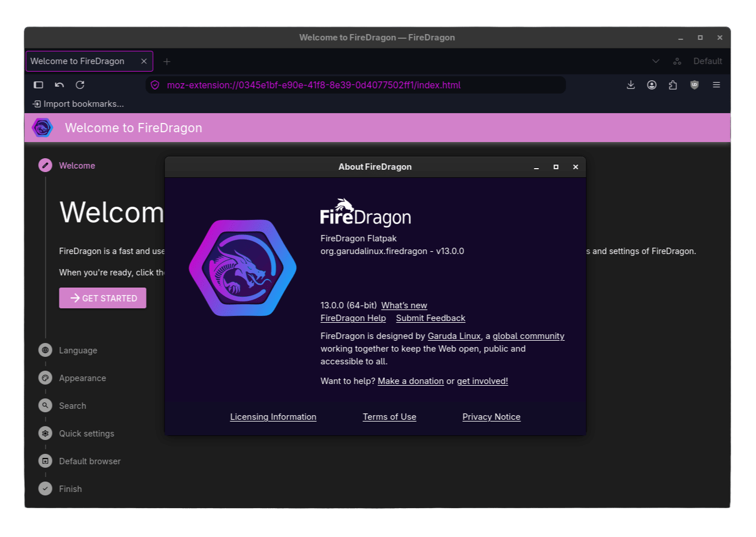Screen dimensions: 756x537
Task: Select the Welcome to FireDragon tab
Action: pyautogui.click(x=89, y=61)
